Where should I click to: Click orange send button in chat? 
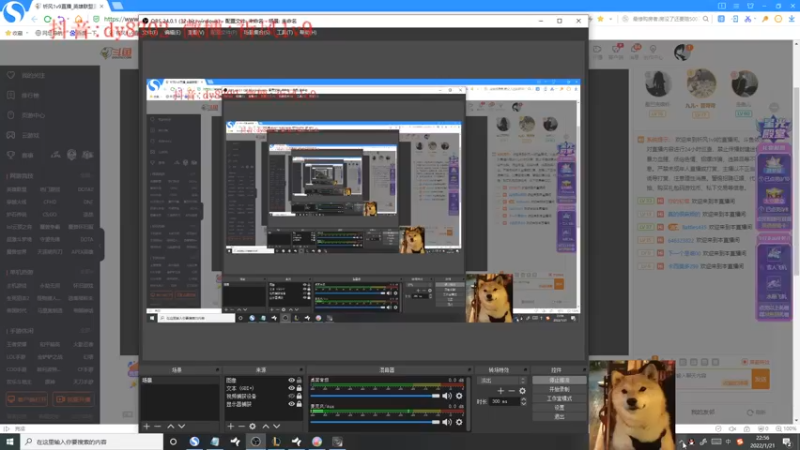click(761, 379)
